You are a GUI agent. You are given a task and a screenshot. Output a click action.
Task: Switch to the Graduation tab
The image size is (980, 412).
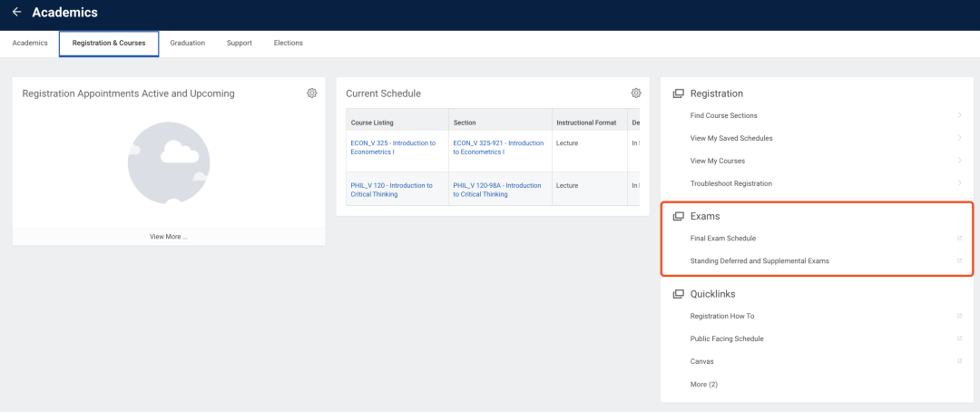pos(187,43)
